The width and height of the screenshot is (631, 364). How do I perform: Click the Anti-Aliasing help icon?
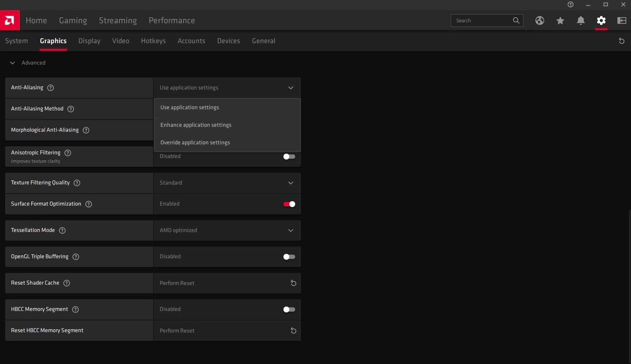51,88
